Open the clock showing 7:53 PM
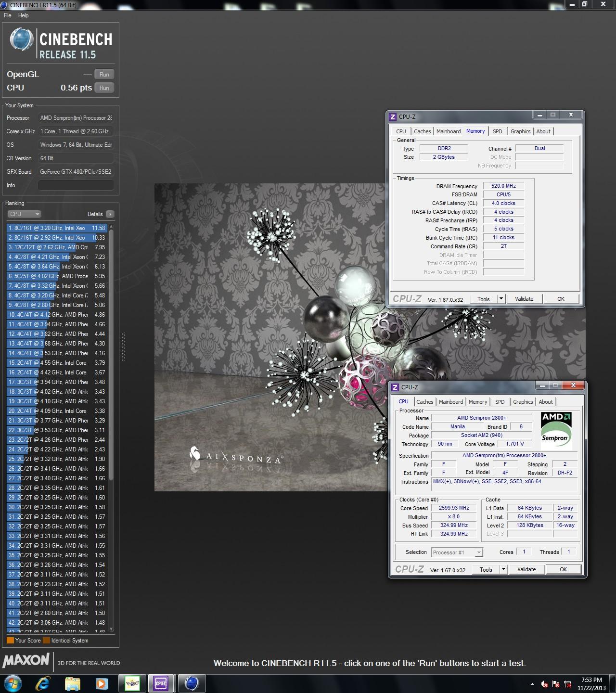This screenshot has width=616, height=693. point(591,684)
